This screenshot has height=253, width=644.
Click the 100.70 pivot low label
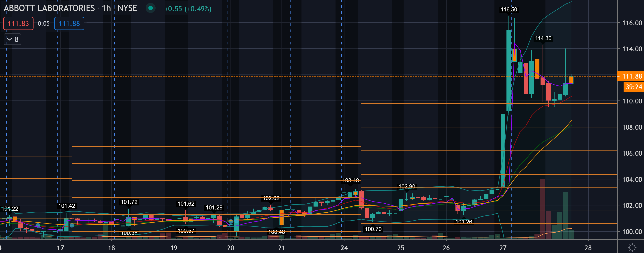[373, 229]
